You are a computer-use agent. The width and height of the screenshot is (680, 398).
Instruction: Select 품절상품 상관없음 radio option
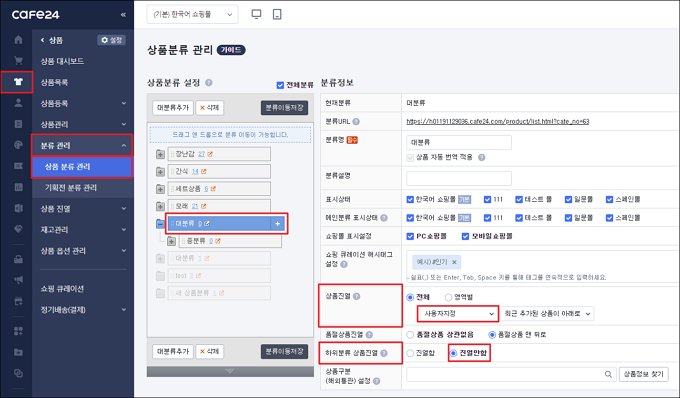[410, 335]
